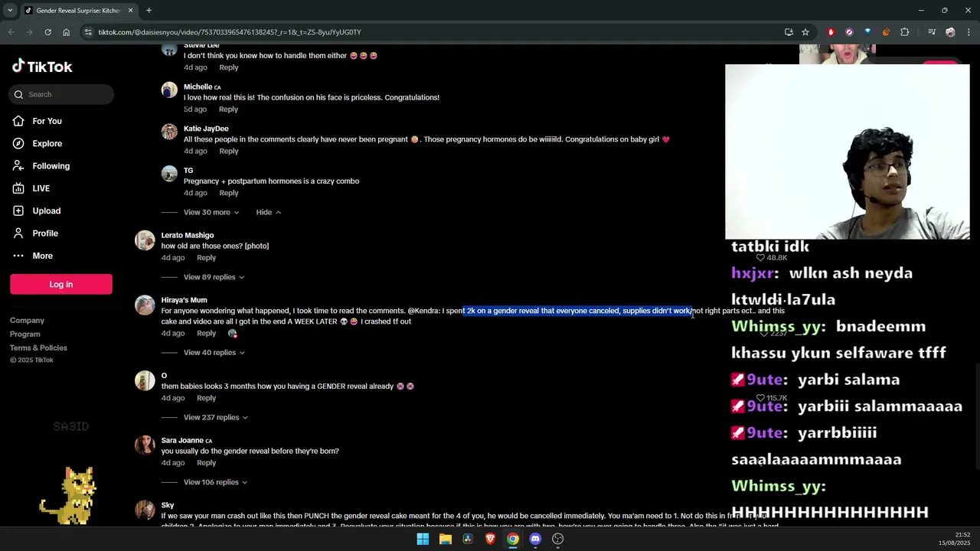Image resolution: width=980 pixels, height=551 pixels.
Task: Open Brave browser from taskbar
Action: point(490,539)
